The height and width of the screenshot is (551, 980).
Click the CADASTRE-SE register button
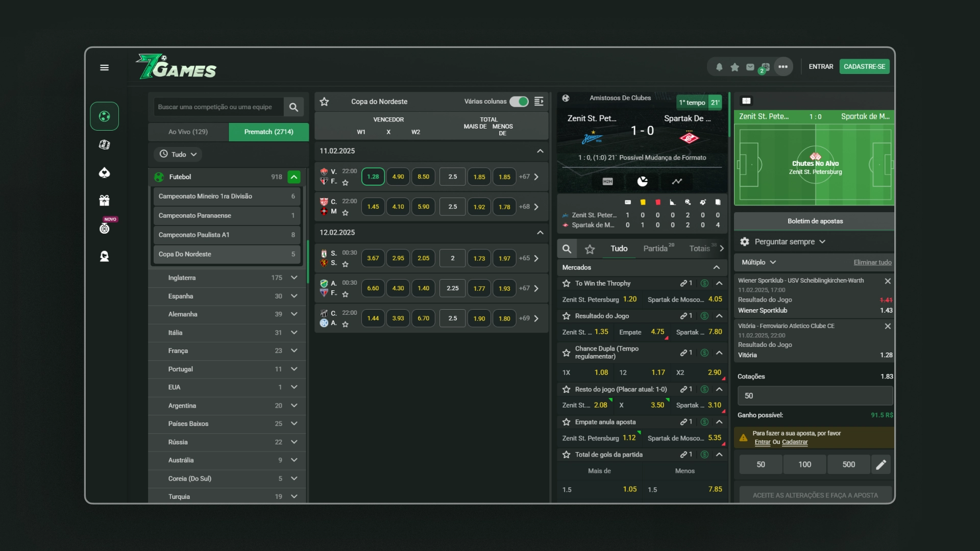point(864,67)
